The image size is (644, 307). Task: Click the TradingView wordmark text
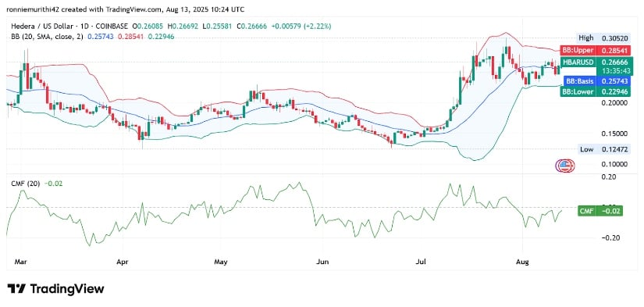(67, 289)
